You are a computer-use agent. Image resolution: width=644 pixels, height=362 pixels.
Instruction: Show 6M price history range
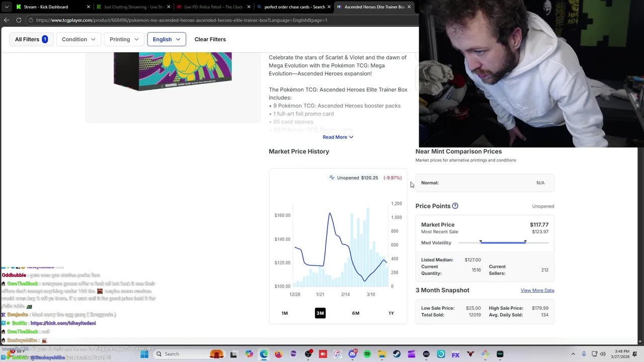tap(356, 313)
